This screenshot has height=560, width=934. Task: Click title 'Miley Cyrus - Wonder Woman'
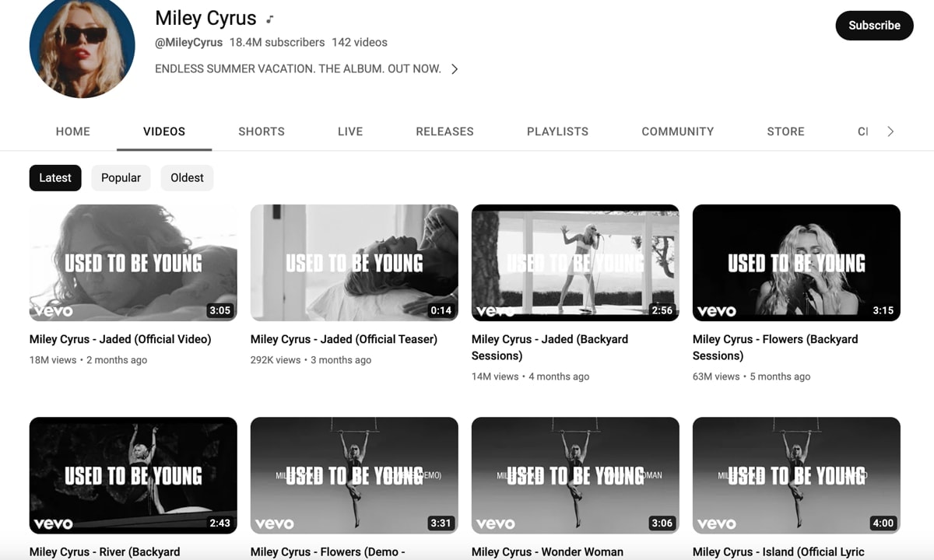[x=547, y=551]
